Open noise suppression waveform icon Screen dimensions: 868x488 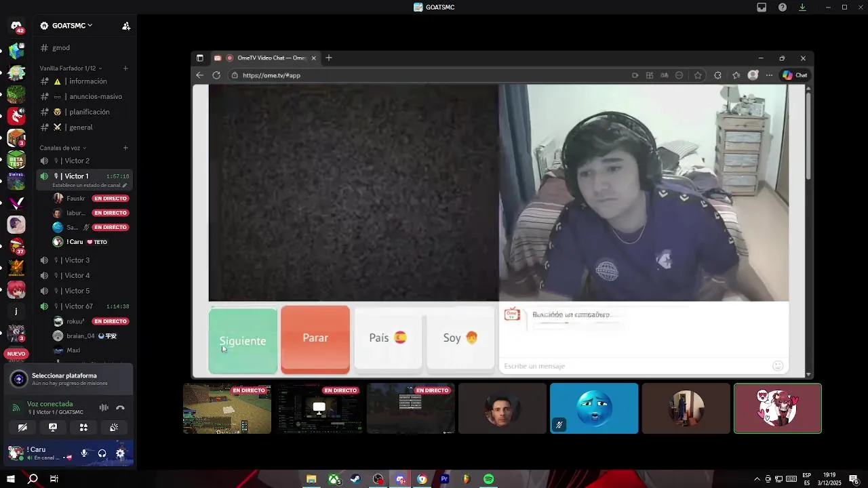[x=104, y=408]
